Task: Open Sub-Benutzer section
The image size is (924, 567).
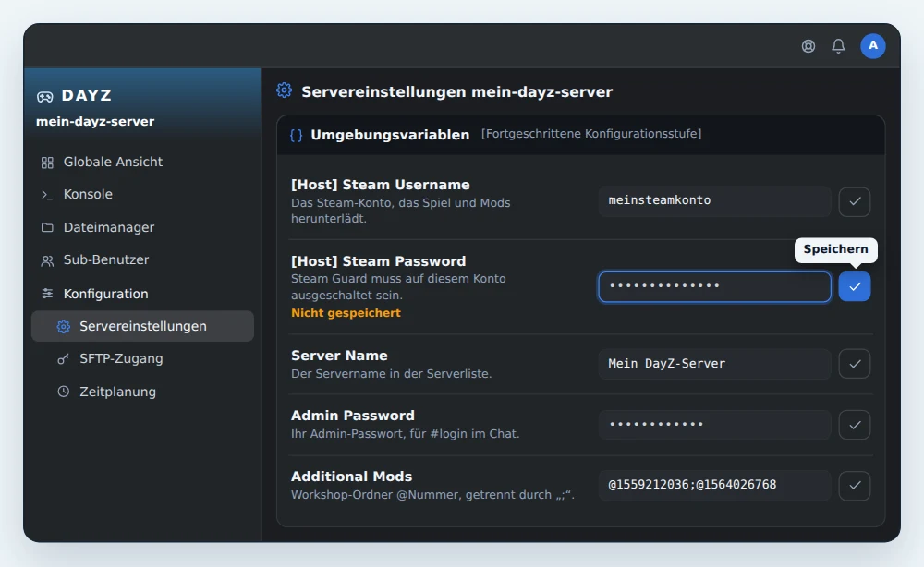Action: 142,259
